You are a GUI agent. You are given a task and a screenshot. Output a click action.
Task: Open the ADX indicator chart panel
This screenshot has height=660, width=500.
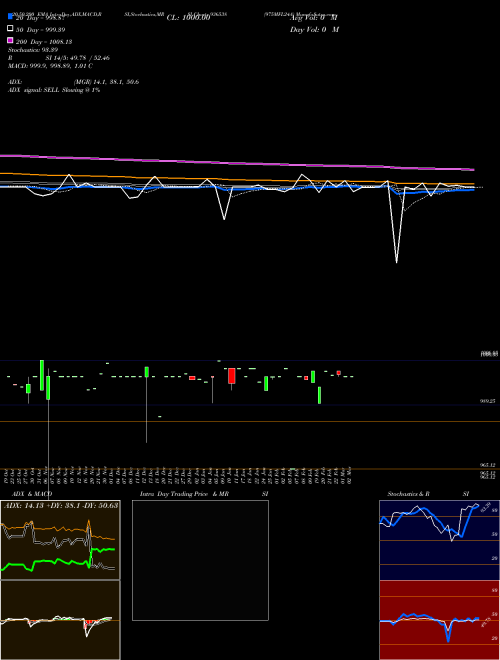[x=60, y=540]
